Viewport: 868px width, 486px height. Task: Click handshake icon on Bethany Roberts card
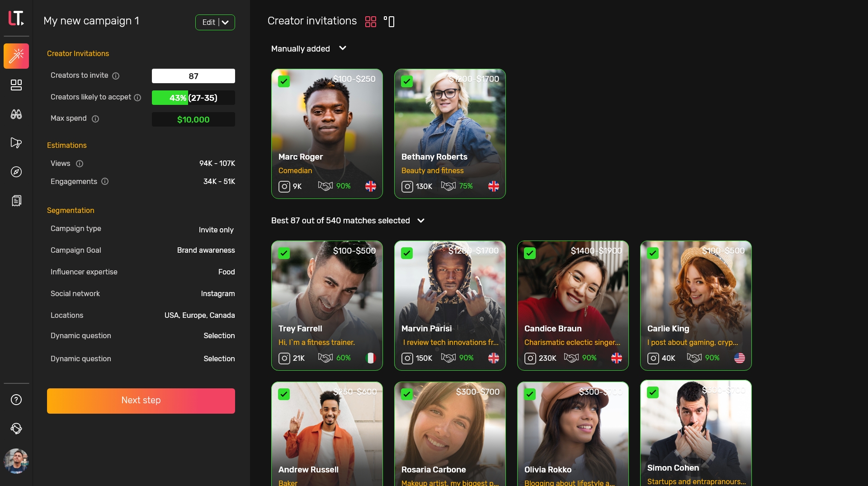click(x=448, y=186)
